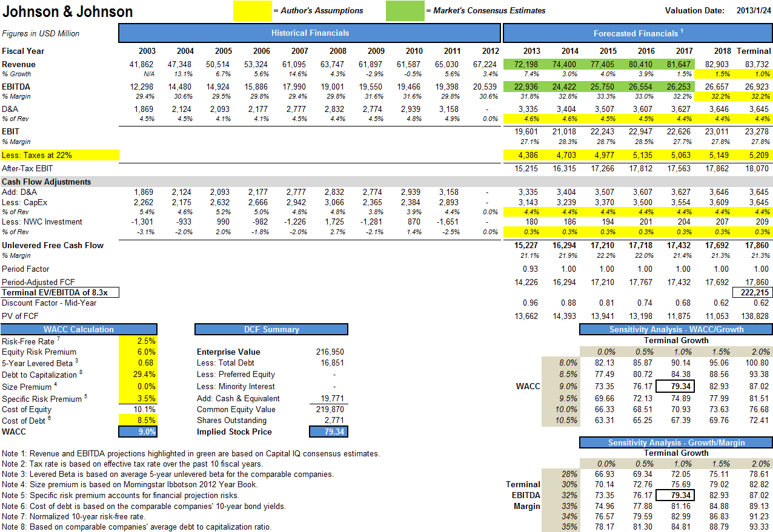The height and width of the screenshot is (532, 773).
Task: Click the 2013 unlevered free cash flow 15,227
Action: point(526,245)
